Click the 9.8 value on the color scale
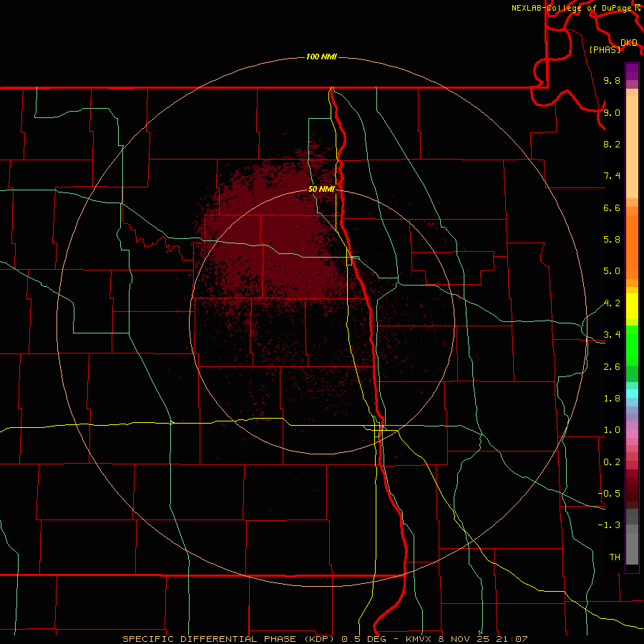644x644 pixels. (x=612, y=80)
